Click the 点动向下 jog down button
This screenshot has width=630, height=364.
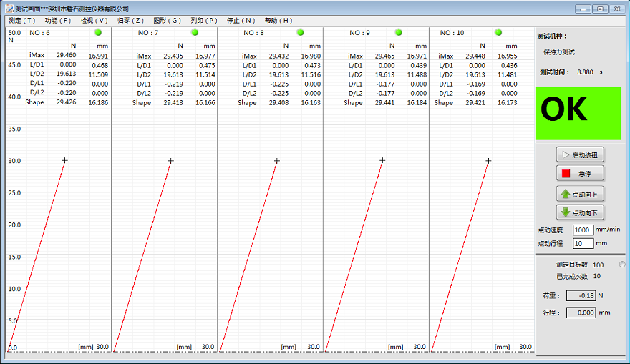(x=580, y=212)
